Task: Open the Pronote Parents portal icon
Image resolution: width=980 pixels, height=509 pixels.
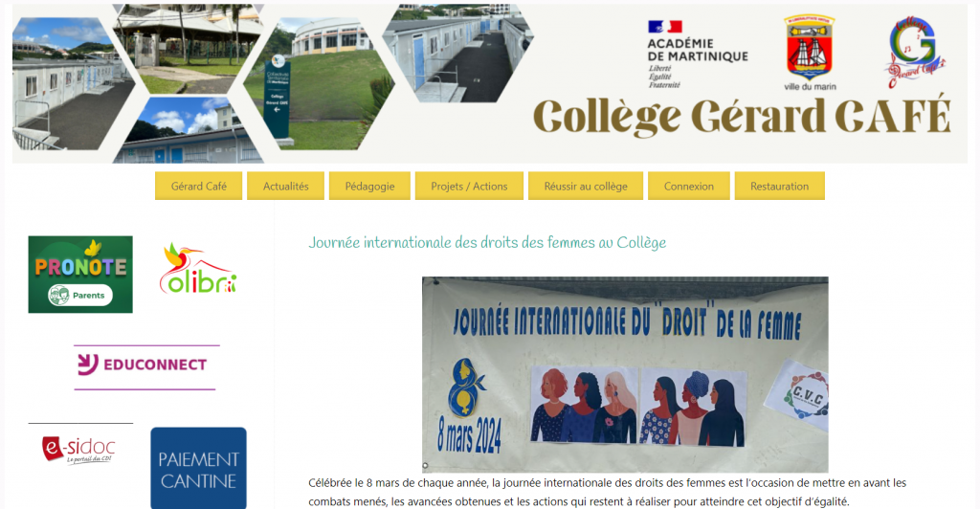Action: click(80, 275)
